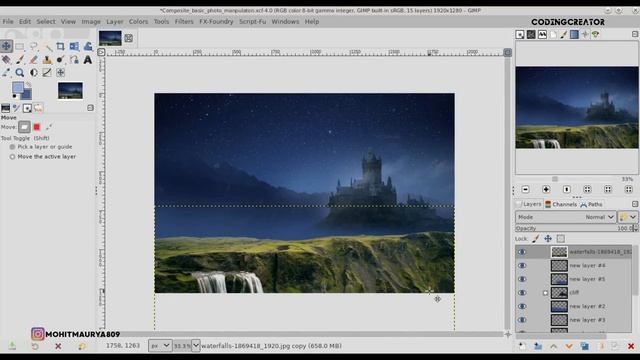The height and width of the screenshot is (360, 640).
Task: Zoom out in the Navigation panel
Action: [525, 189]
